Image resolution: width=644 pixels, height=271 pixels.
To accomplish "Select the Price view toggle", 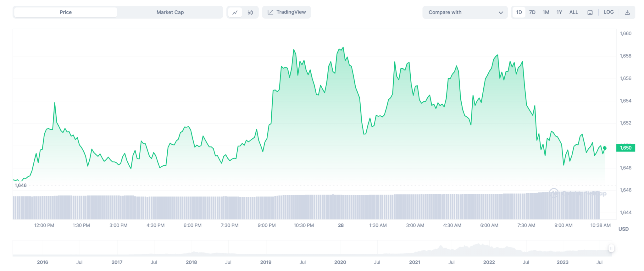I will (66, 12).
